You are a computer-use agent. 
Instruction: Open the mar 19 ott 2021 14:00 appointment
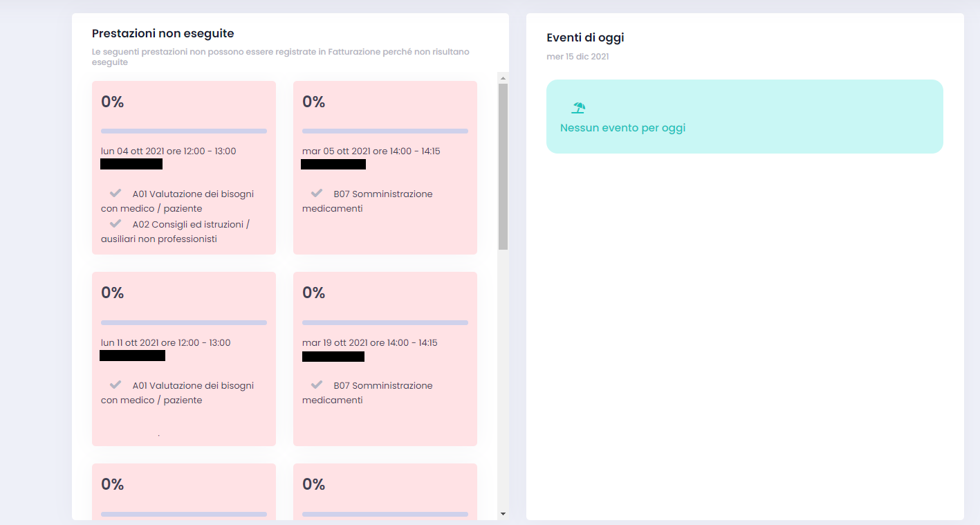(x=370, y=342)
